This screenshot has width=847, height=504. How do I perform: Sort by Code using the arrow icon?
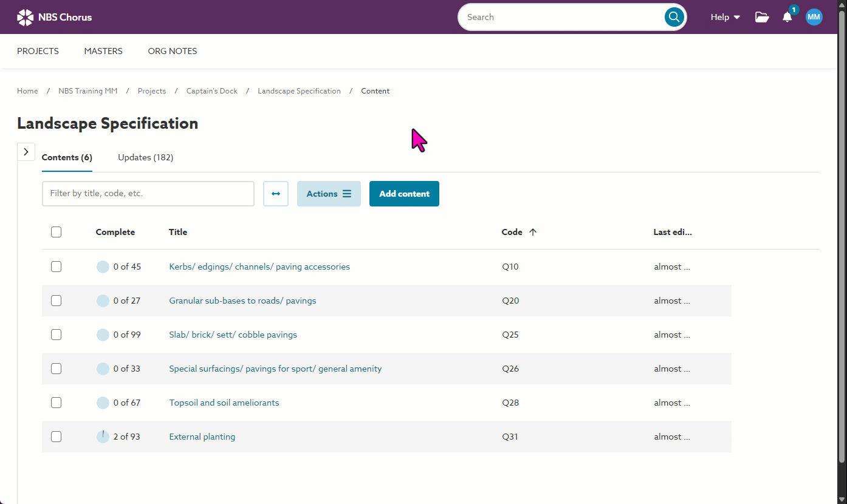click(533, 232)
